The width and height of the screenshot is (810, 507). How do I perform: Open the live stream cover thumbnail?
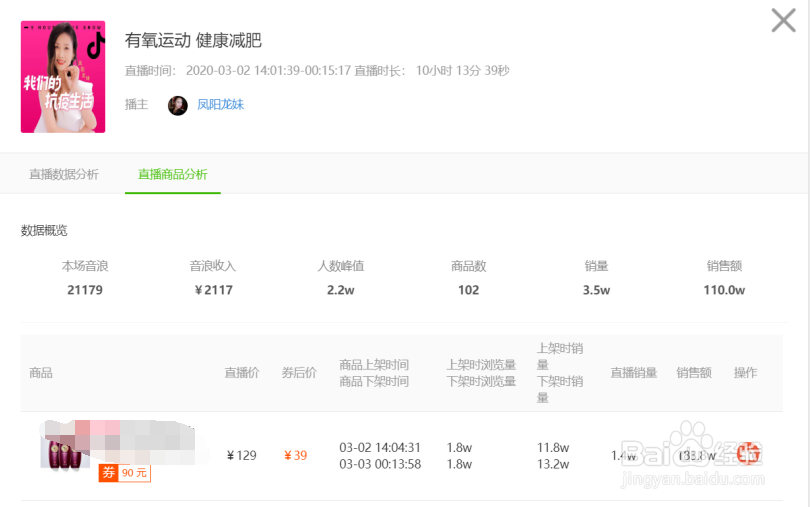63,76
